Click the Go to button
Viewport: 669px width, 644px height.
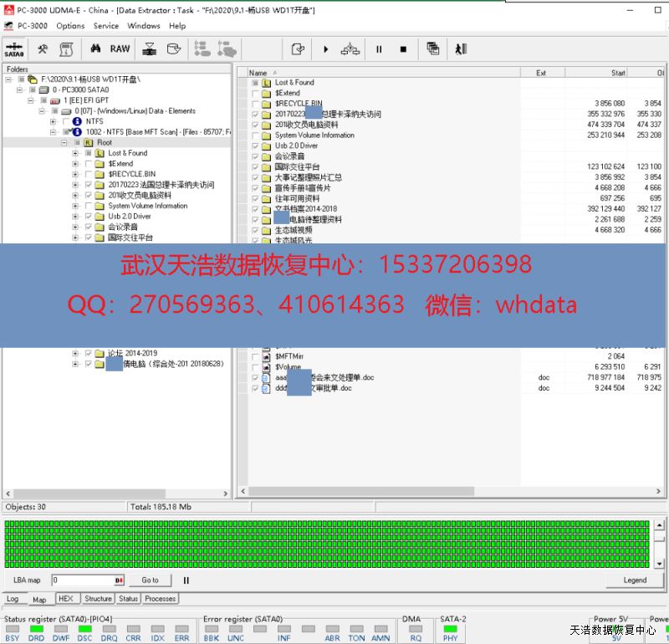[x=150, y=580]
